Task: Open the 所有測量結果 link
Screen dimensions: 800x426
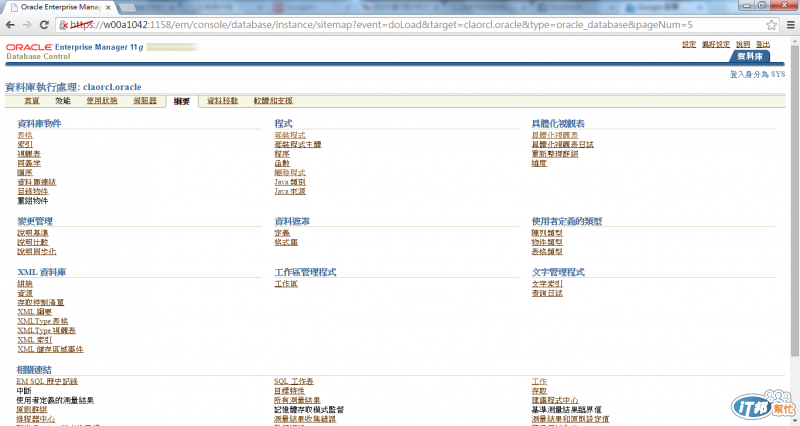Action: pyautogui.click(x=297, y=400)
